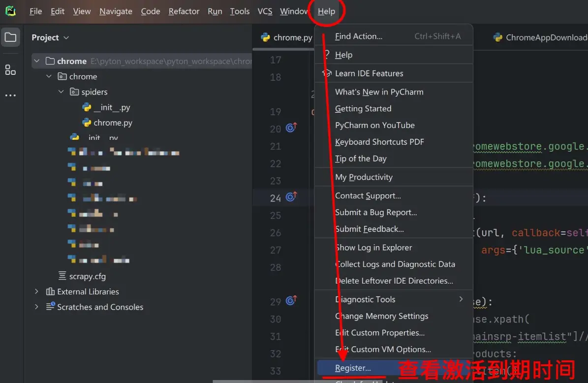Viewport: 588px width, 383px height.
Task: Choose Collect Logs and Diagnostic Data
Action: [394, 264]
